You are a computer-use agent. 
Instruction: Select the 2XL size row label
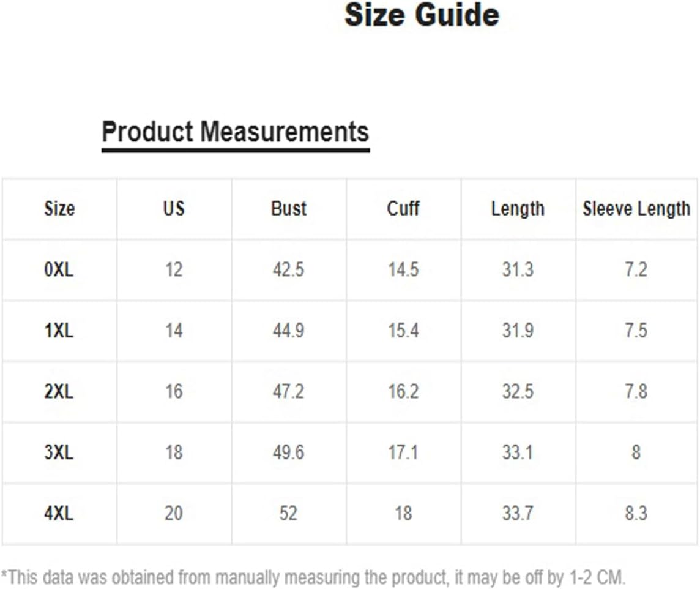[x=59, y=391]
